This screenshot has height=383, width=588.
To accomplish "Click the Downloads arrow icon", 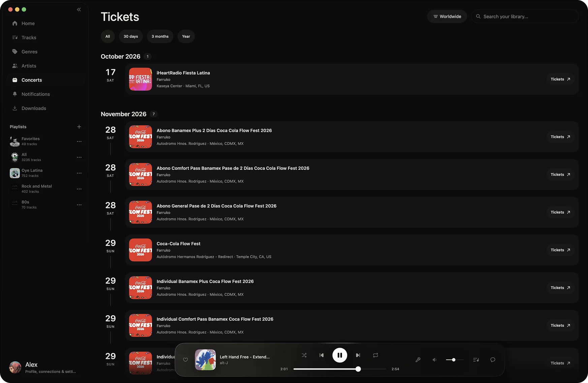I will 15,108.
